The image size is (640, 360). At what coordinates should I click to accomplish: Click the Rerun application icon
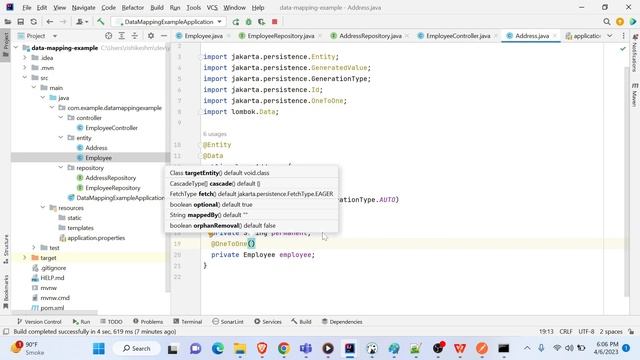tap(236, 22)
